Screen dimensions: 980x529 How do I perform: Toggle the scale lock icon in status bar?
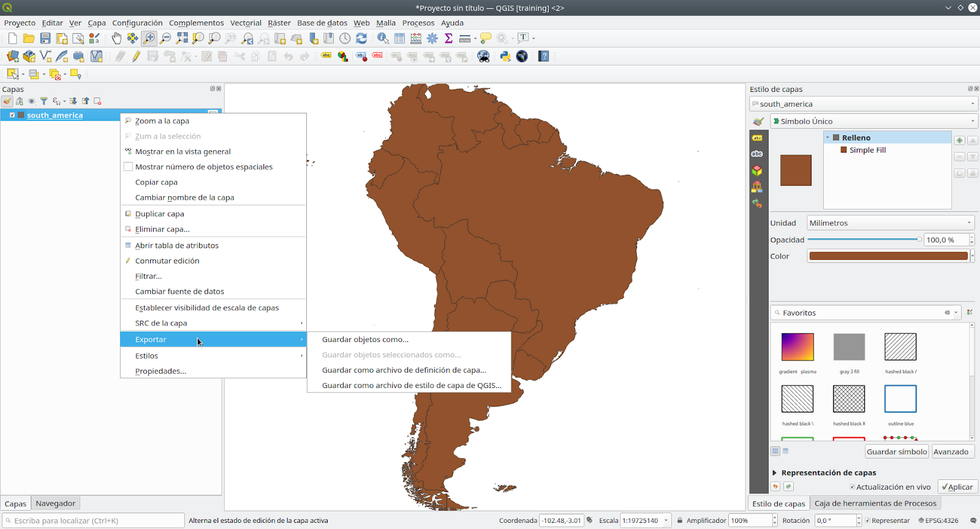click(x=680, y=520)
